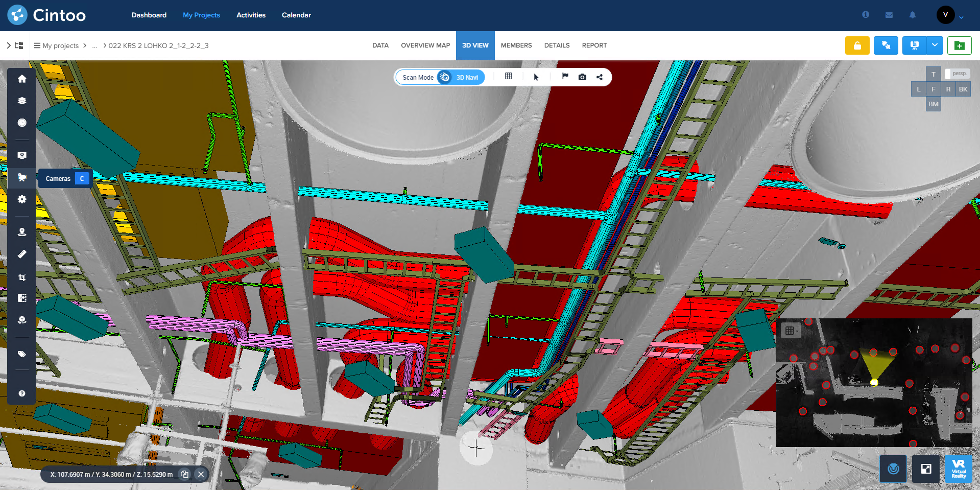Open the Cameras tool in the sidebar
This screenshot has height=490, width=980.
(x=22, y=178)
